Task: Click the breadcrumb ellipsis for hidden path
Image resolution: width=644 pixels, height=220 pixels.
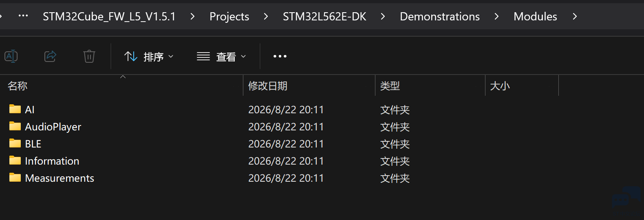Action: coord(23,16)
